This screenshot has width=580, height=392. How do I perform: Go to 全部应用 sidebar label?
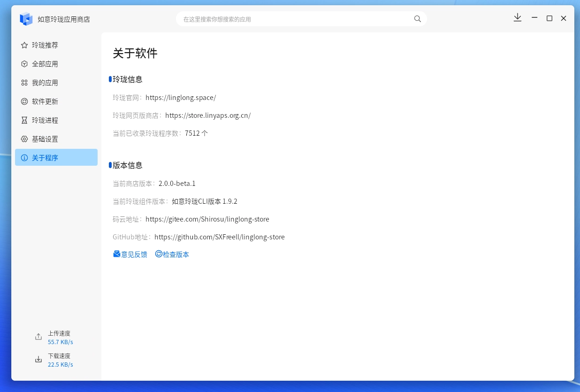click(45, 64)
